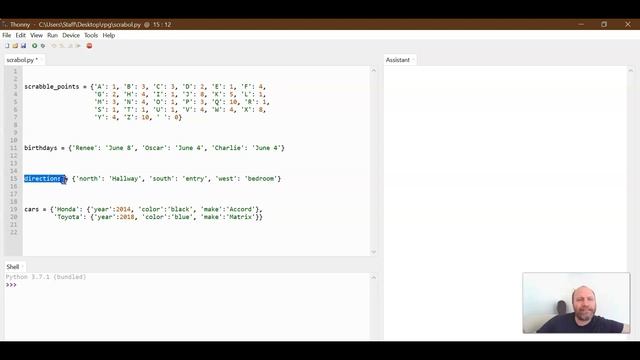Restore down the Thonny window

(604, 24)
